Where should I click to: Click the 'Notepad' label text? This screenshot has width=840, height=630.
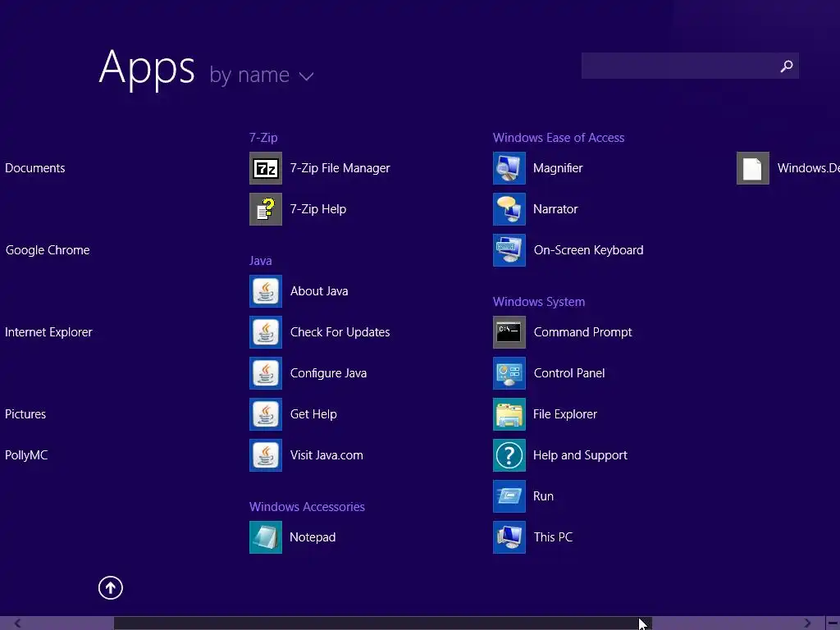tap(313, 536)
